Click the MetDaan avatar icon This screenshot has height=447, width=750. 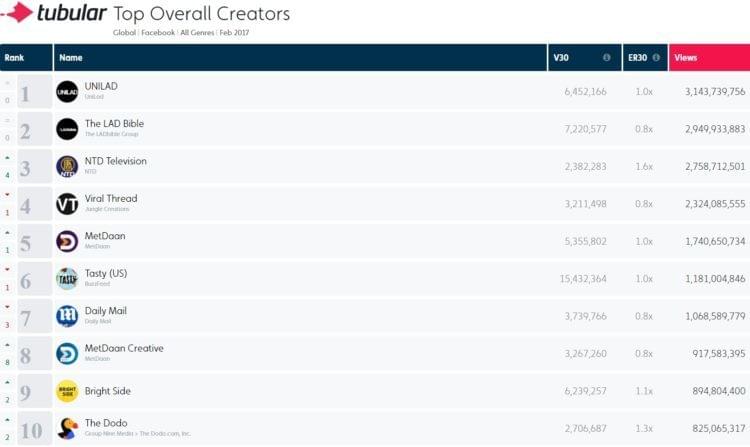pyautogui.click(x=67, y=241)
